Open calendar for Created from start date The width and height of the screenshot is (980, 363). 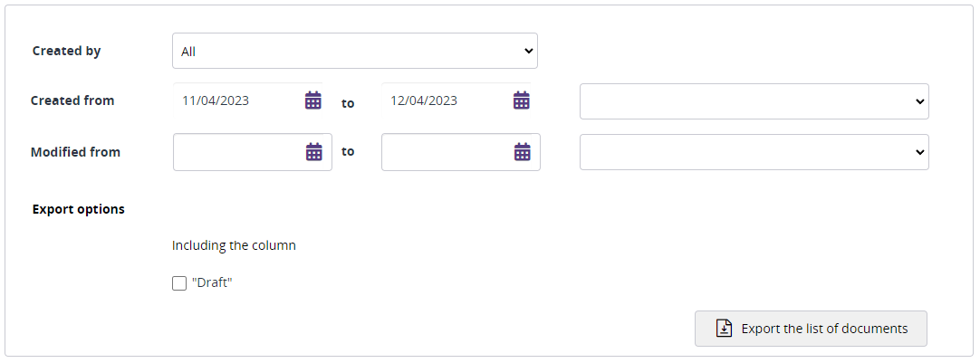pos(313,100)
